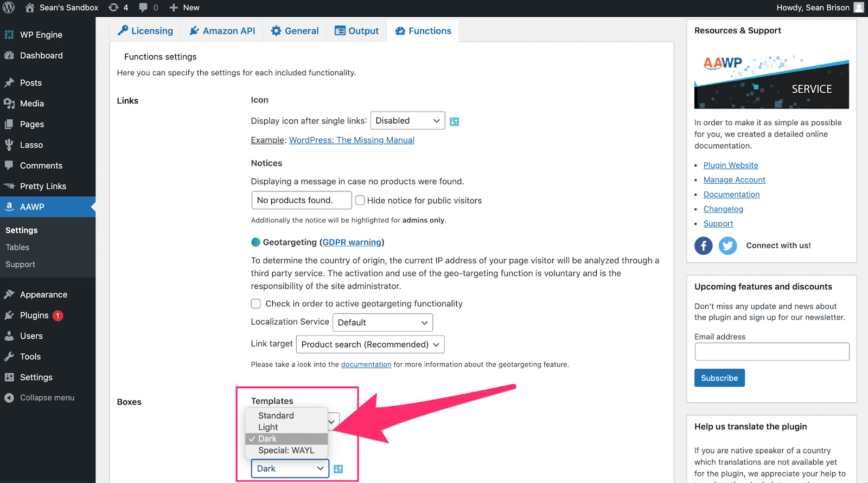Viewport: 868px width, 483px height.
Task: Open WordPress: The Missing Manual example link
Action: coord(352,140)
